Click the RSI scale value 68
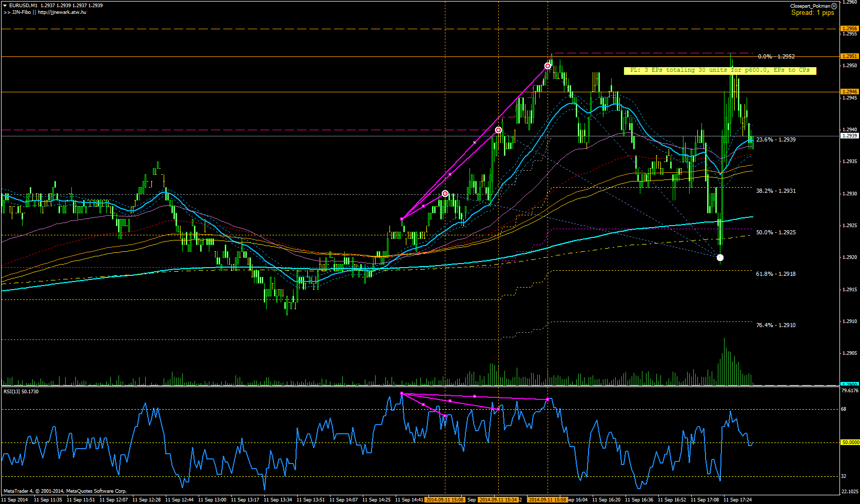Viewport: 860px width, 504px height. tap(844, 409)
